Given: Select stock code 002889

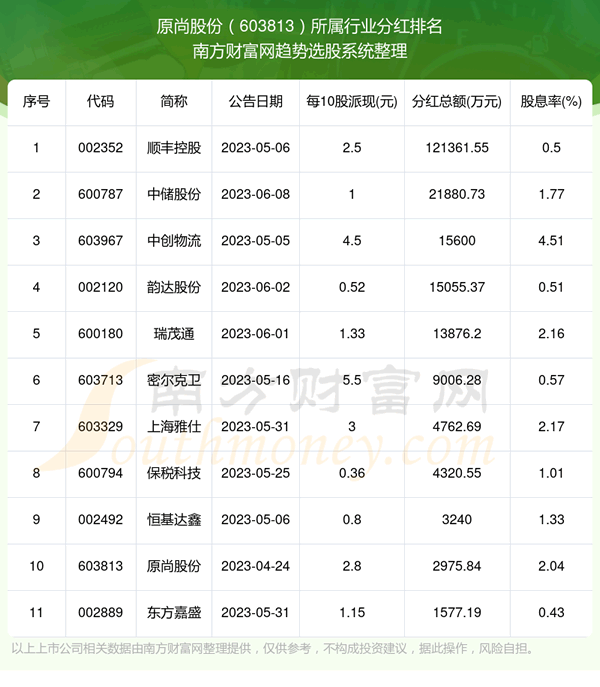Looking at the screenshot, I should tap(100, 612).
